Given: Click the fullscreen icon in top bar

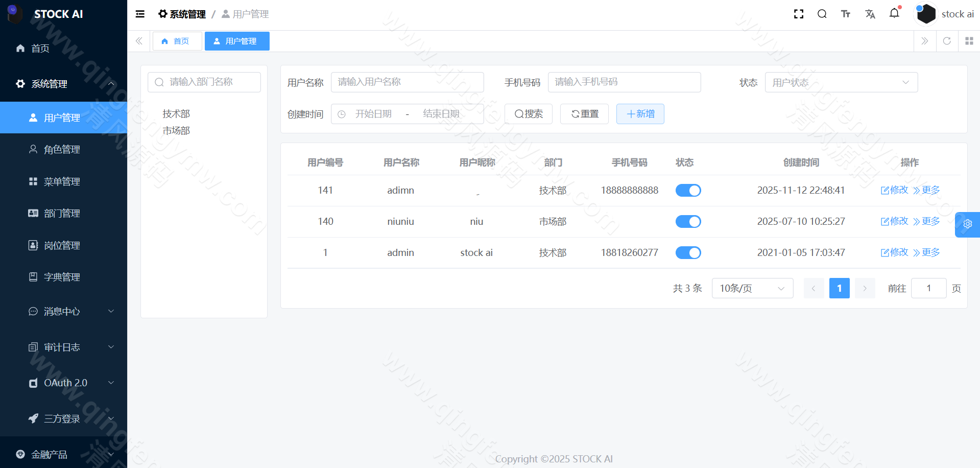Looking at the screenshot, I should coord(798,14).
